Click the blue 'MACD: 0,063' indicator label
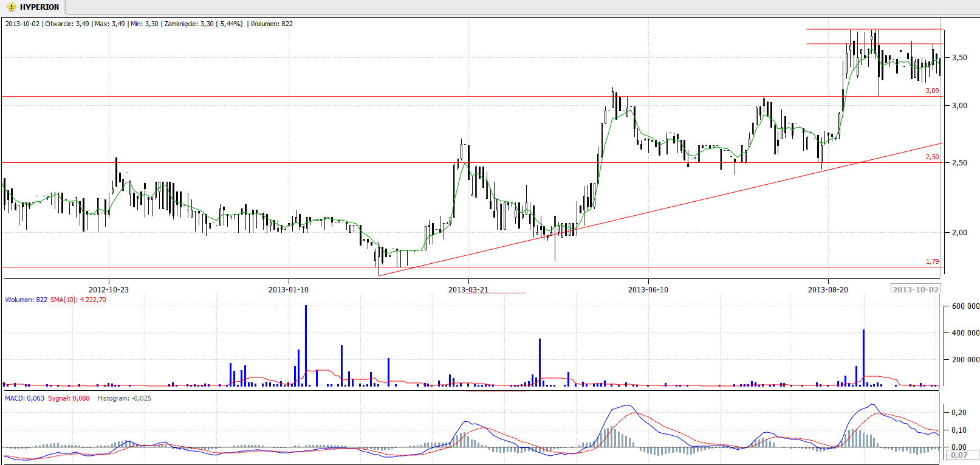The image size is (980, 465). coord(24,398)
